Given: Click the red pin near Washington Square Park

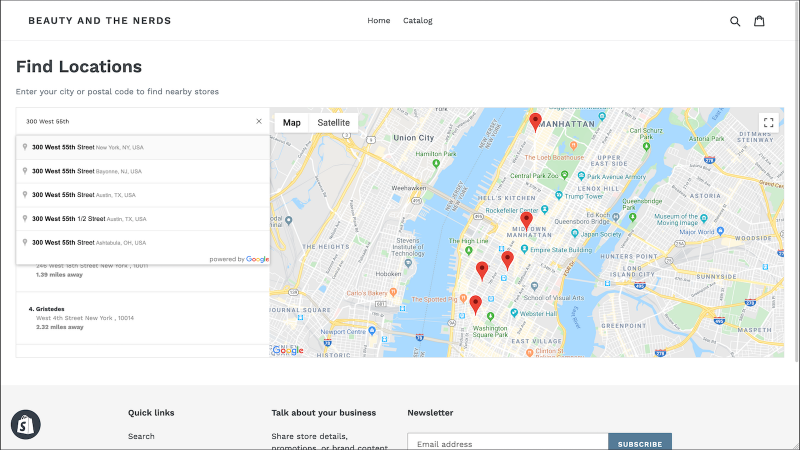Looking at the screenshot, I should coord(476,305).
